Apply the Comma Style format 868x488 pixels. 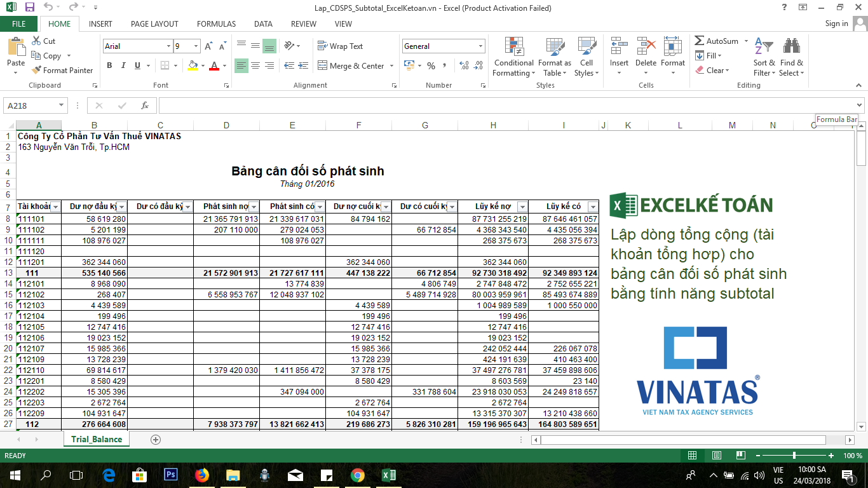click(444, 65)
